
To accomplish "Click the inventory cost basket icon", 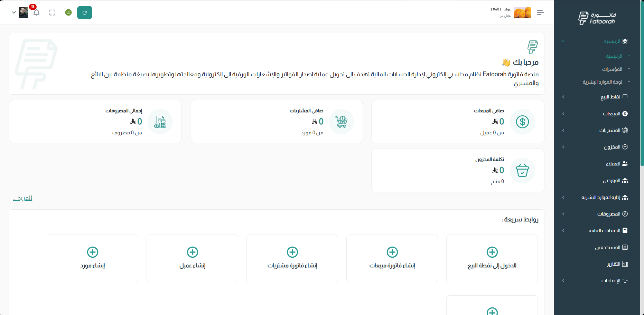I will [522, 171].
